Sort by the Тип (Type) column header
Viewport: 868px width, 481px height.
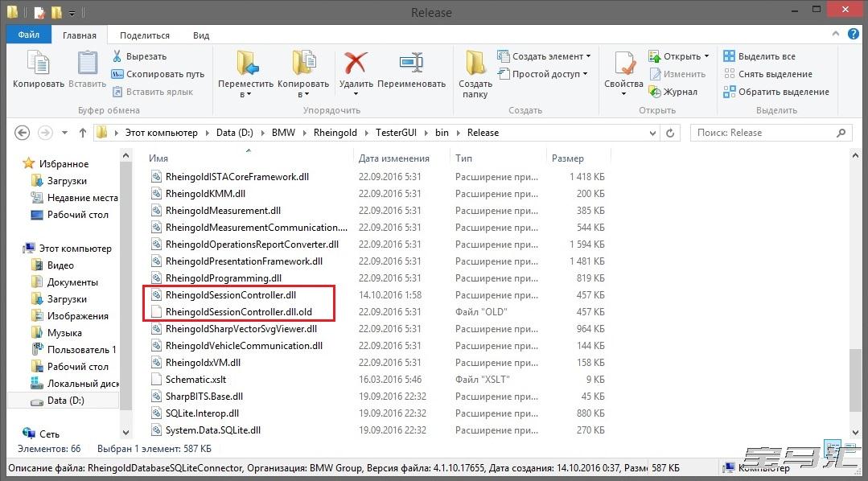[463, 158]
